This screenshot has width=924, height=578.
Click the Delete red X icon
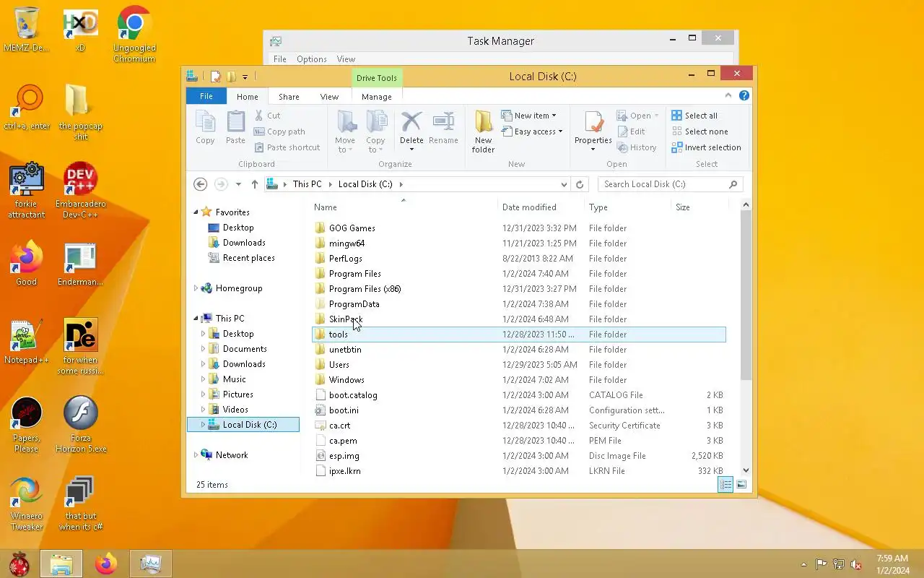[411, 121]
